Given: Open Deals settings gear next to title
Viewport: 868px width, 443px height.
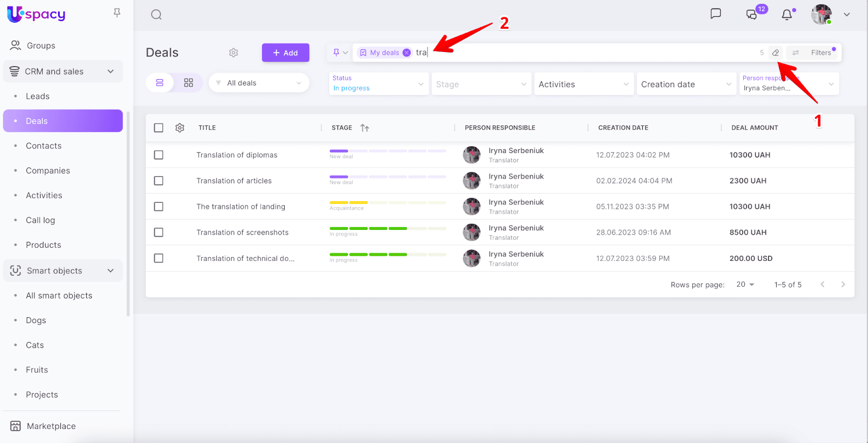Looking at the screenshot, I should coord(233,53).
